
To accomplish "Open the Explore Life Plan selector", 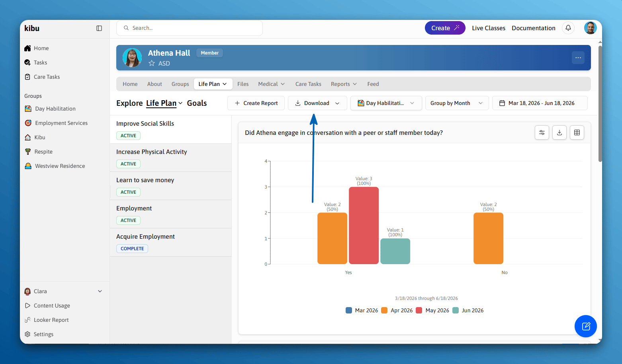I will tap(164, 103).
